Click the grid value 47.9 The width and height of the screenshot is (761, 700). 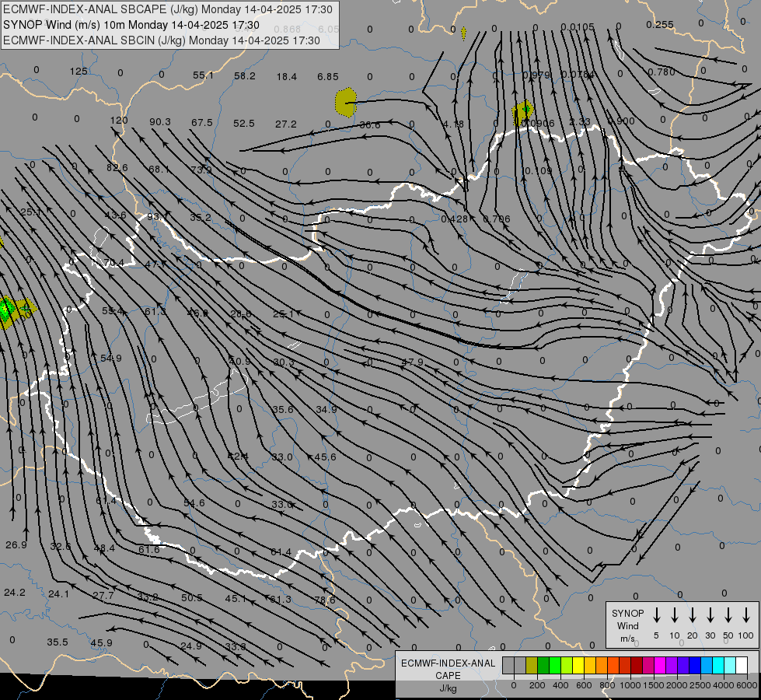(x=412, y=362)
